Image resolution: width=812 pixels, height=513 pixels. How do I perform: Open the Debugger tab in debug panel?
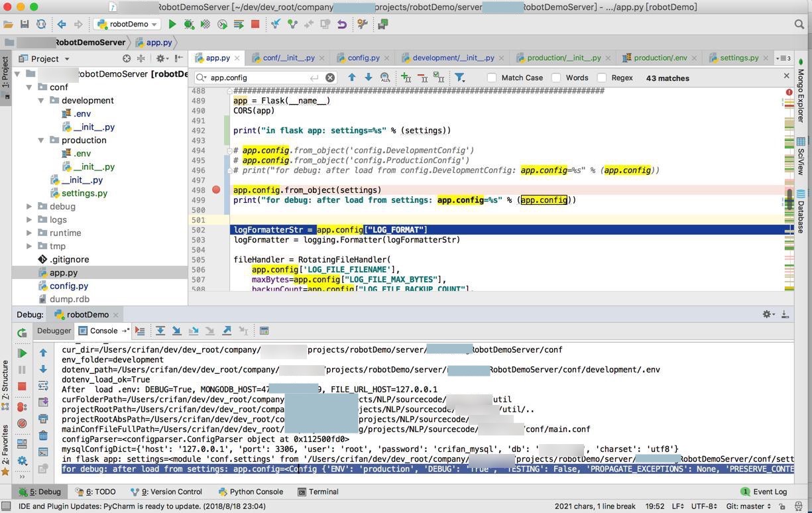(x=54, y=331)
